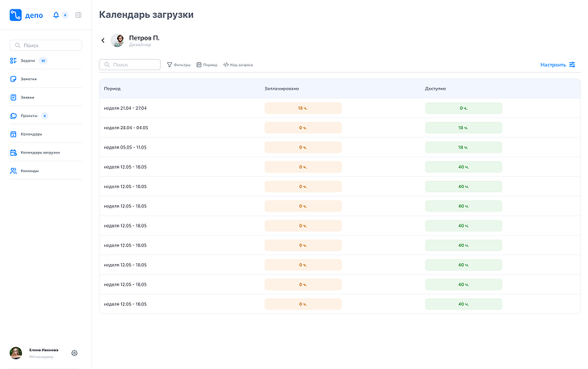588x369 pixels.
Task: Click the Настроить sliders icon
Action: click(x=572, y=65)
